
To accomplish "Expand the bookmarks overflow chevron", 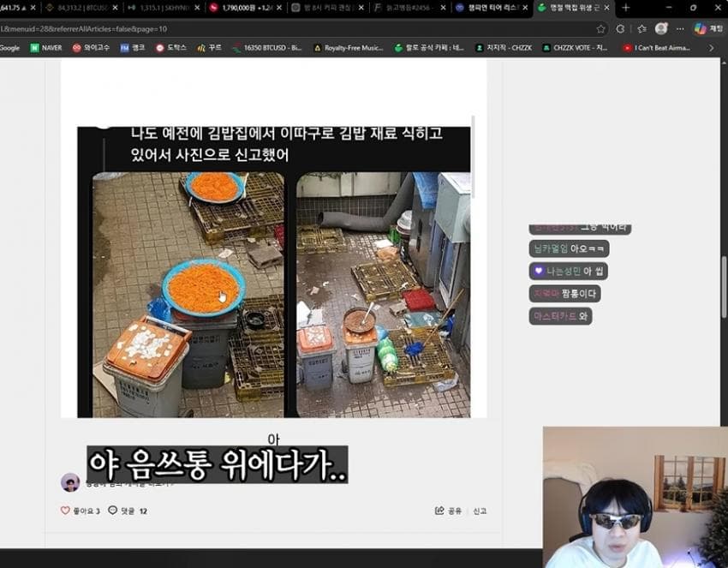I will click(711, 48).
